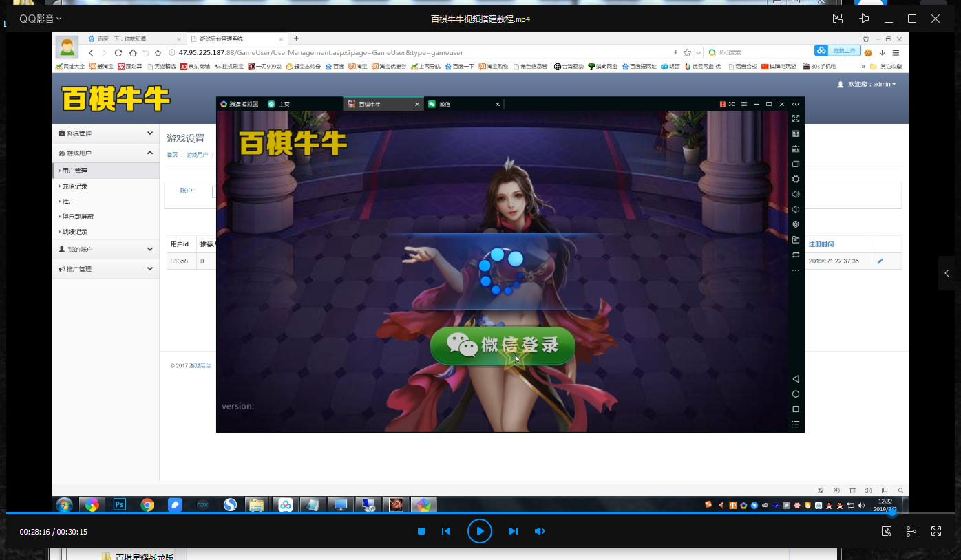Click the 游戏后台 footer link
The height and width of the screenshot is (560, 961).
click(x=200, y=366)
